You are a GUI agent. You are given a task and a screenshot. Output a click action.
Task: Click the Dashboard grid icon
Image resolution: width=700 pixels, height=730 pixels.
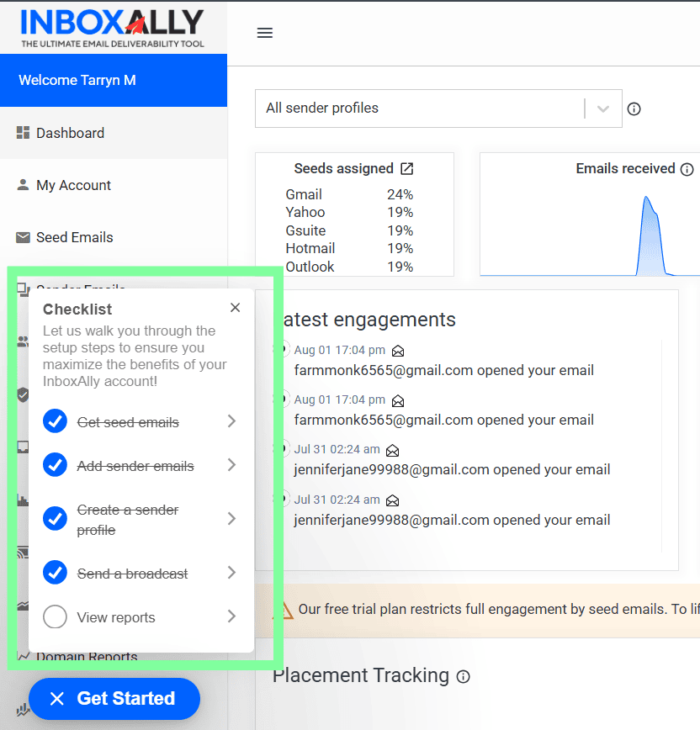[23, 133]
